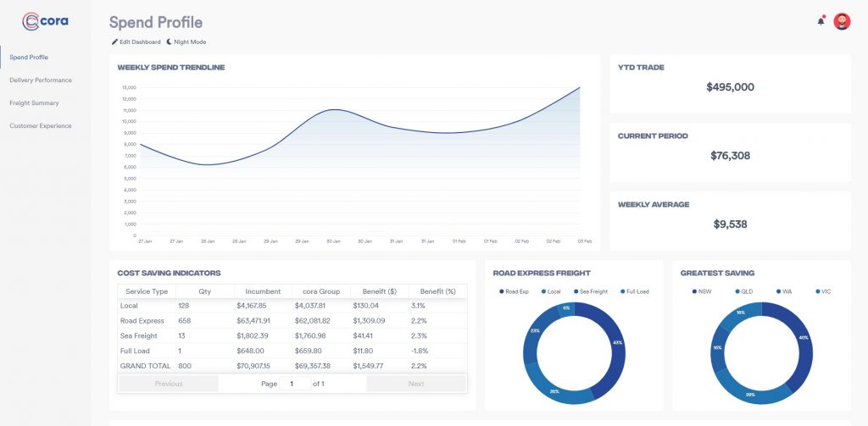The height and width of the screenshot is (426, 868).
Task: Toggle Full Load legend item
Action: [x=634, y=291]
